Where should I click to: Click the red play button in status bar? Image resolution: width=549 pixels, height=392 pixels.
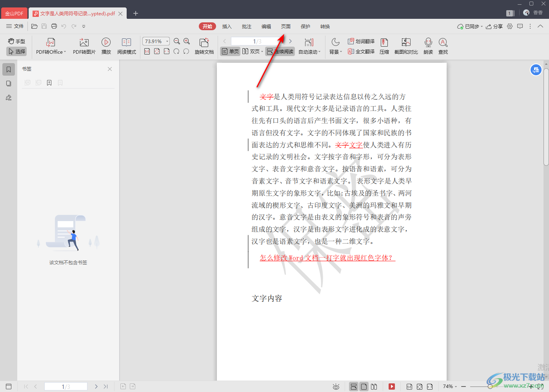tap(392, 387)
